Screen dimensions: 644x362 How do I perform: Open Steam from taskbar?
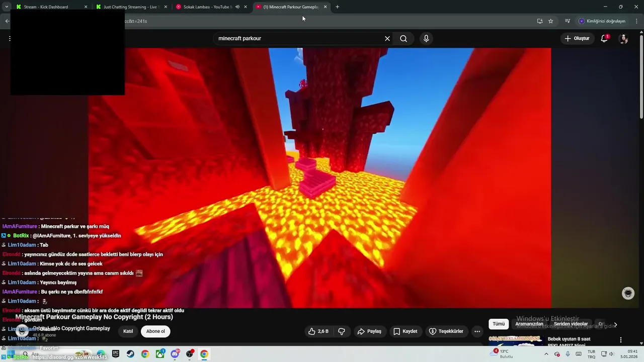click(x=130, y=354)
